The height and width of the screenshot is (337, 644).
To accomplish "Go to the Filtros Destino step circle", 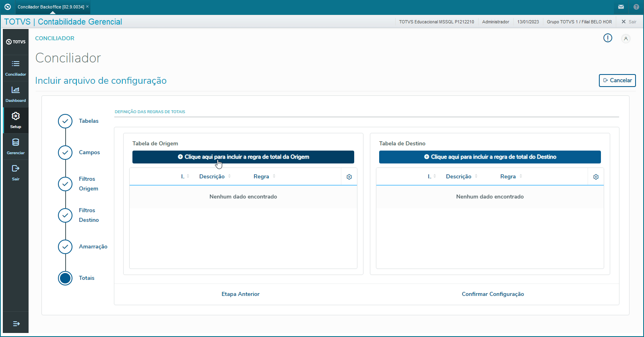I will click(65, 215).
